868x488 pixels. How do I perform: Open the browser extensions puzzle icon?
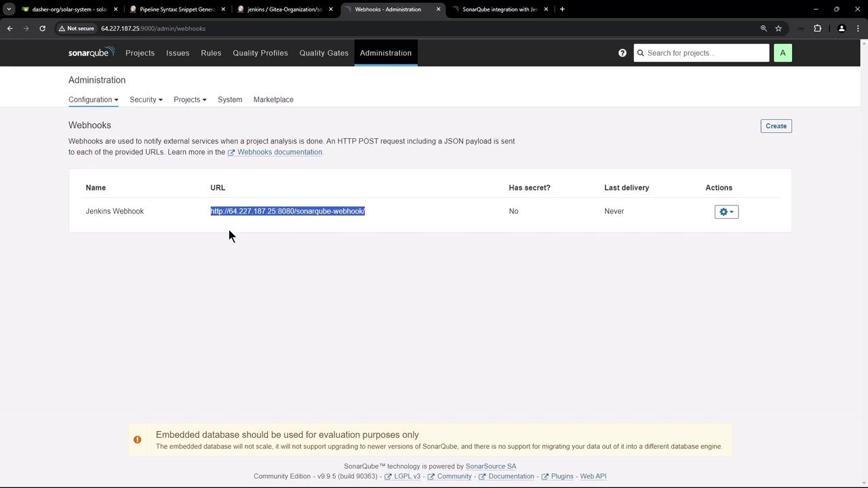coord(817,28)
